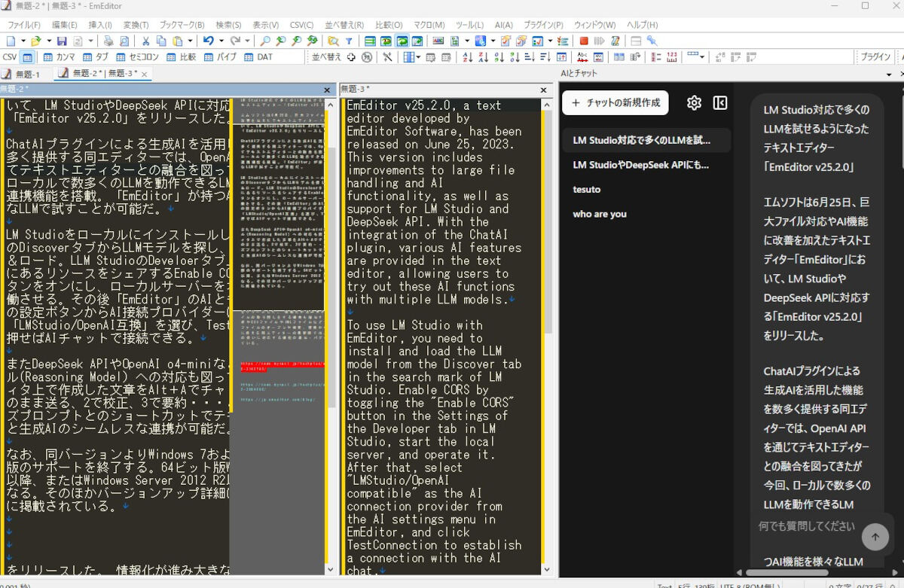Sort numbers descending from 9 to 0
This screenshot has height=588, width=904.
pyautogui.click(x=514, y=56)
